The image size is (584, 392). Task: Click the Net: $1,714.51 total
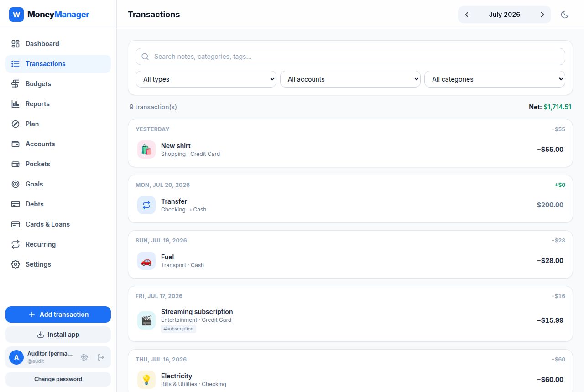[550, 107]
